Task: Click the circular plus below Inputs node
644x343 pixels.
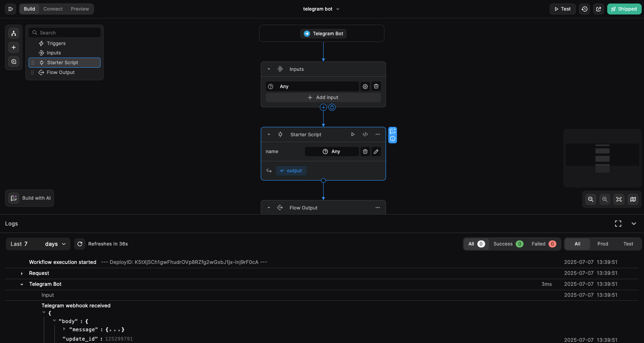Action: coord(323,107)
